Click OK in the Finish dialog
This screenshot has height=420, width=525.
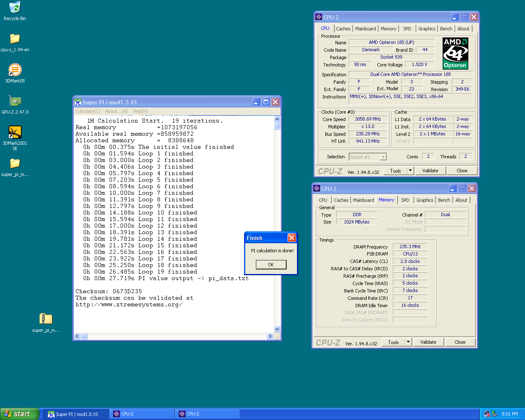pos(271,265)
